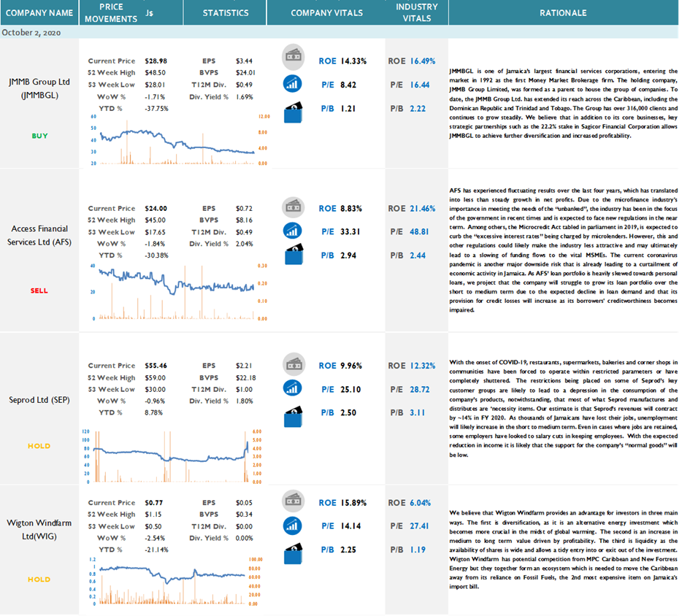The image size is (679, 616).
Task: Select Seprod Ltd (SEP) company name
Action: (x=39, y=399)
